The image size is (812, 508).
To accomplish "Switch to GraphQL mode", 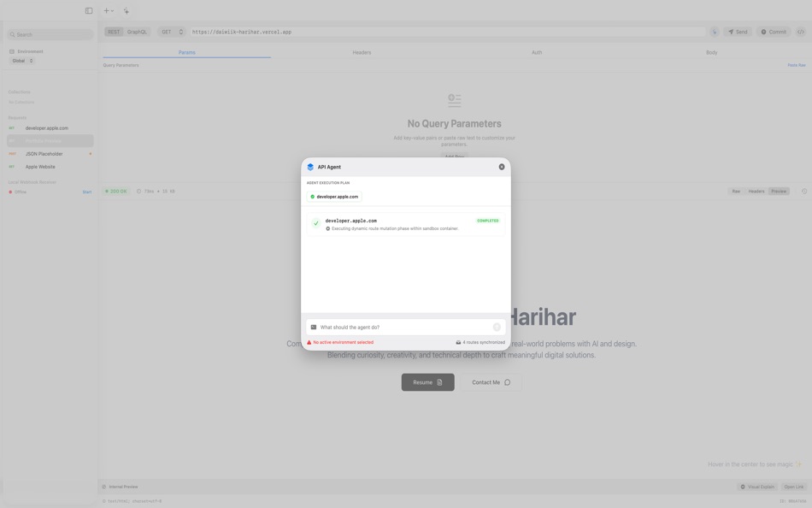I will pos(137,32).
